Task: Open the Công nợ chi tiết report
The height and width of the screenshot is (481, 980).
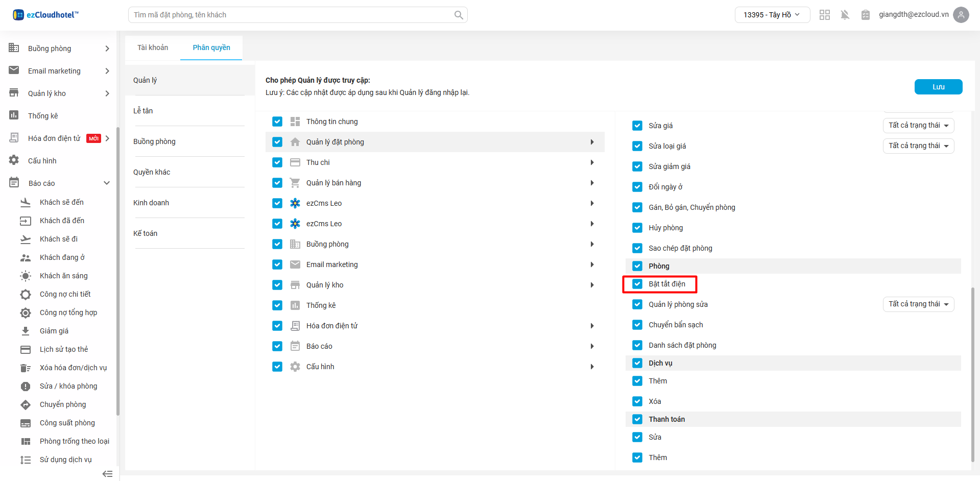Action: (x=65, y=294)
